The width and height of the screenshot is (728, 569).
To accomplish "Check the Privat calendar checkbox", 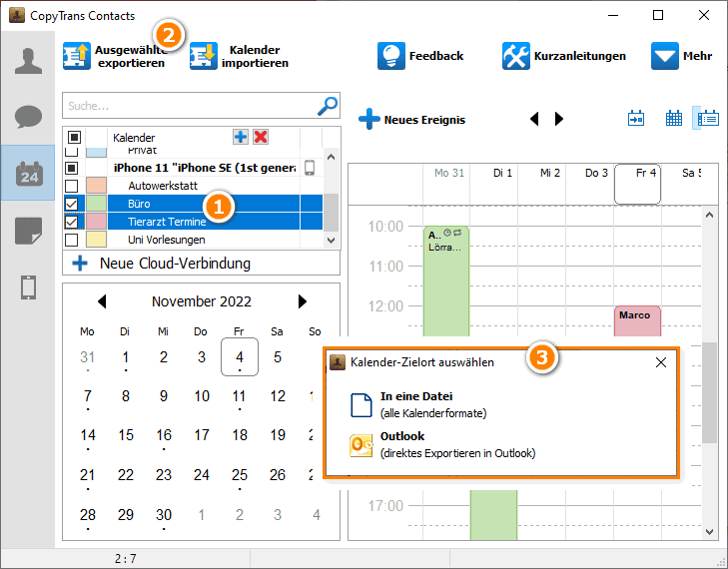I will [72, 152].
